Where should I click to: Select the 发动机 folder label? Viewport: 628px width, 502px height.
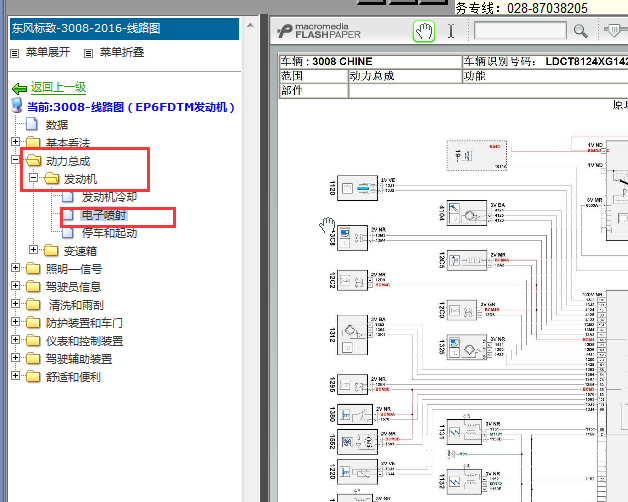click(81, 179)
